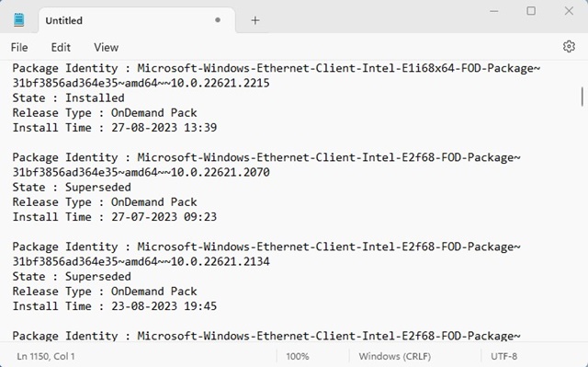Click the vertical scrollbar thumb
The image size is (588, 367).
click(x=582, y=97)
